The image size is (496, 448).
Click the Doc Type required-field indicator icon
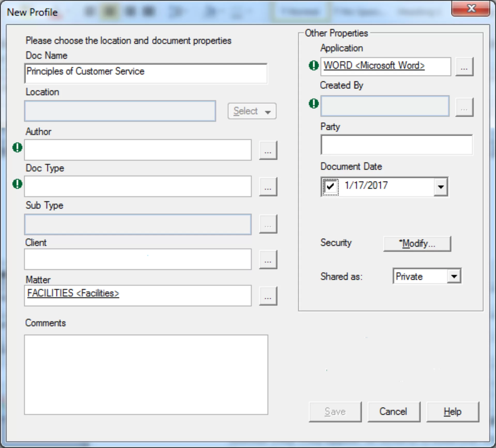pos(17,184)
